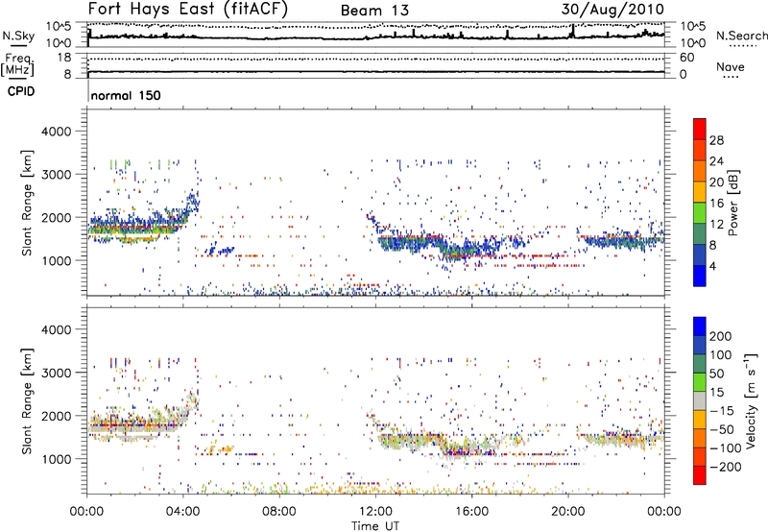Click the '16:00' time tick label
This screenshot has height=532, width=768.
click(x=471, y=512)
